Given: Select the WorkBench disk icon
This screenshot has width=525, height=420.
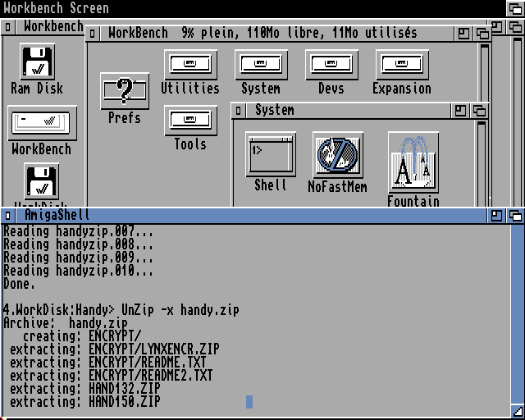Looking at the screenshot, I should [x=42, y=123].
